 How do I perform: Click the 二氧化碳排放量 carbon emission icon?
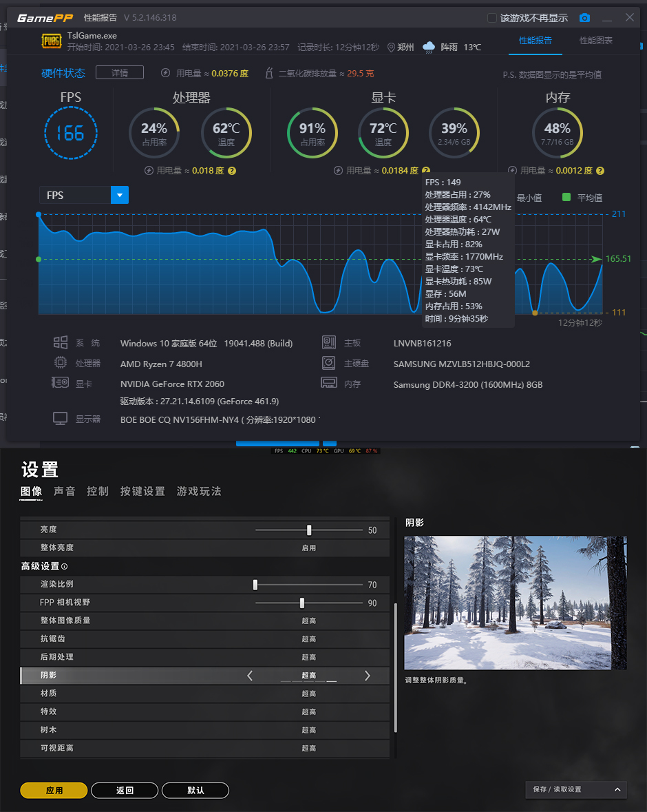pyautogui.click(x=268, y=72)
